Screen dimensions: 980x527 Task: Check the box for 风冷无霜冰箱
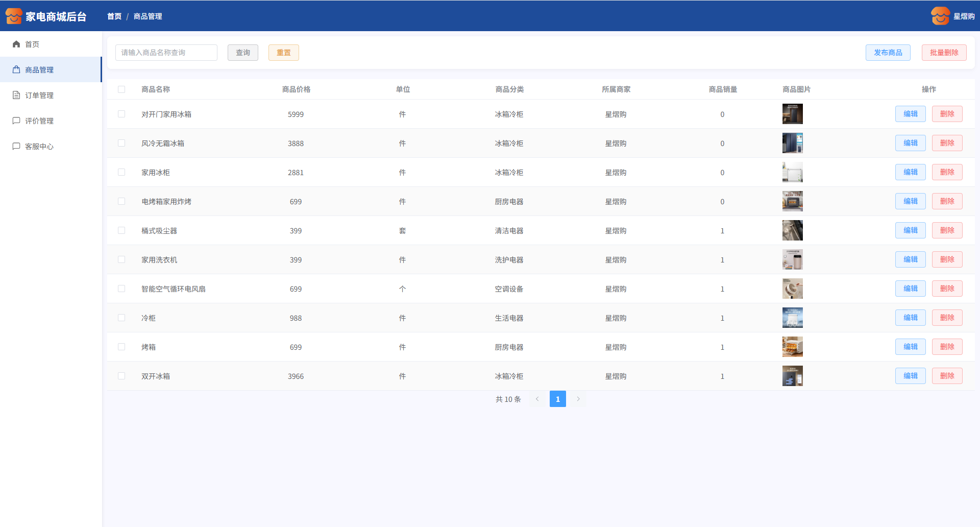tap(121, 143)
